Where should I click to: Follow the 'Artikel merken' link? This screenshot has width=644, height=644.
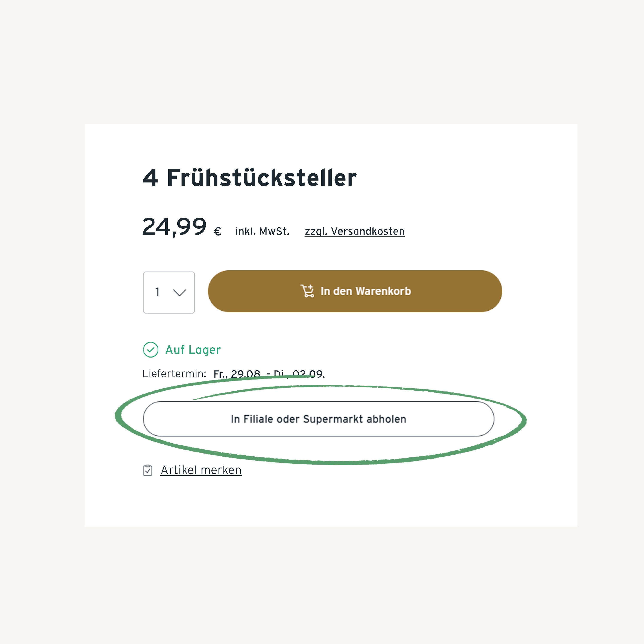tap(201, 470)
